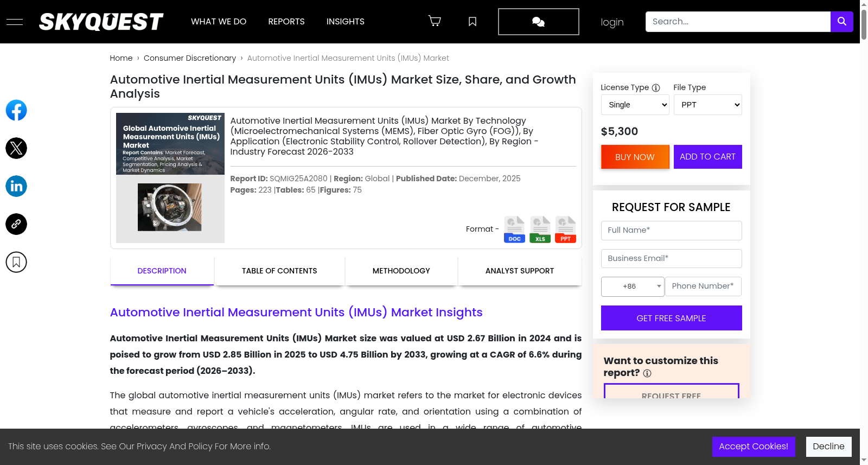Open the shopping cart
868x465 pixels.
point(435,21)
